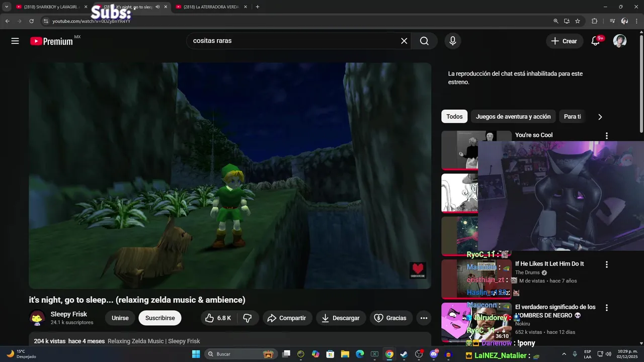Open thumbnail with 36:10 duration
The image size is (644, 362).
[x=476, y=322]
